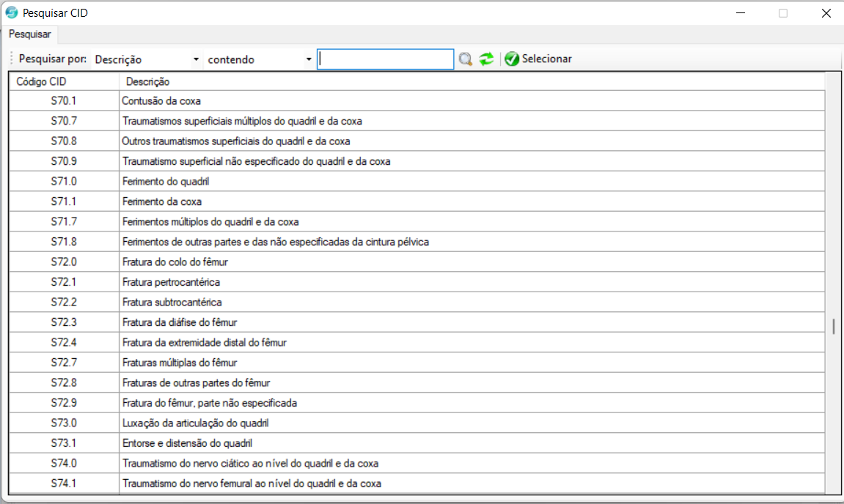Select code S70.9 cell
Viewport: 844px width, 504px height.
point(64,161)
